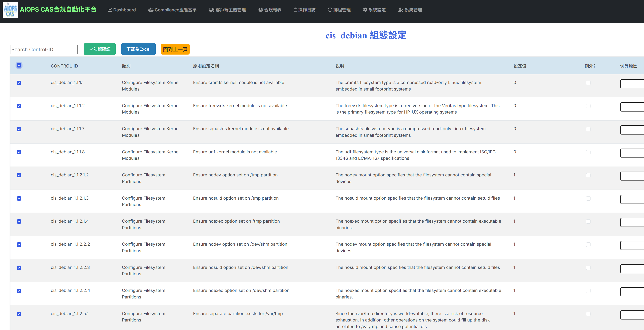The width and height of the screenshot is (644, 330).
Task: Click the schedule management clock icon
Action: tap(330, 10)
